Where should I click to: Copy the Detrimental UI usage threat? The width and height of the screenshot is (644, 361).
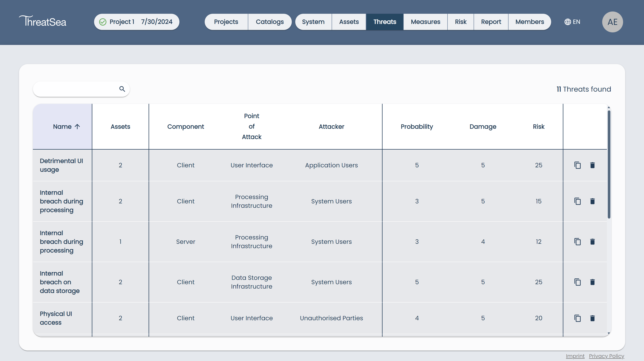click(x=577, y=165)
